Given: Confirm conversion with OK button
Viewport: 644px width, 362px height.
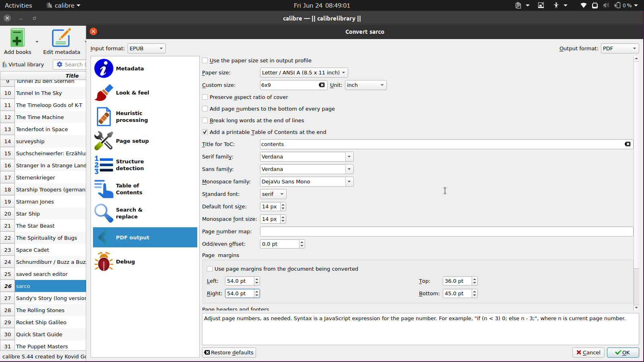Looking at the screenshot, I should [x=623, y=352].
